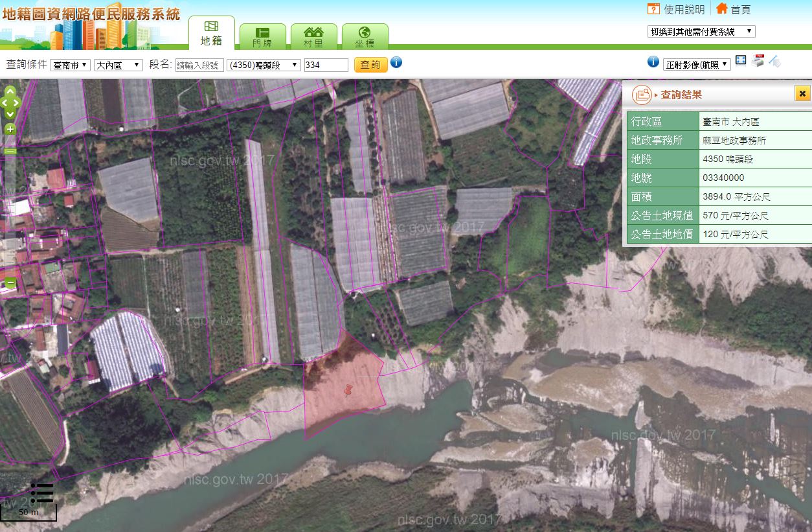Image resolution: width=812 pixels, height=532 pixels.
Task: Click the 50 m scale bar
Action: click(28, 513)
